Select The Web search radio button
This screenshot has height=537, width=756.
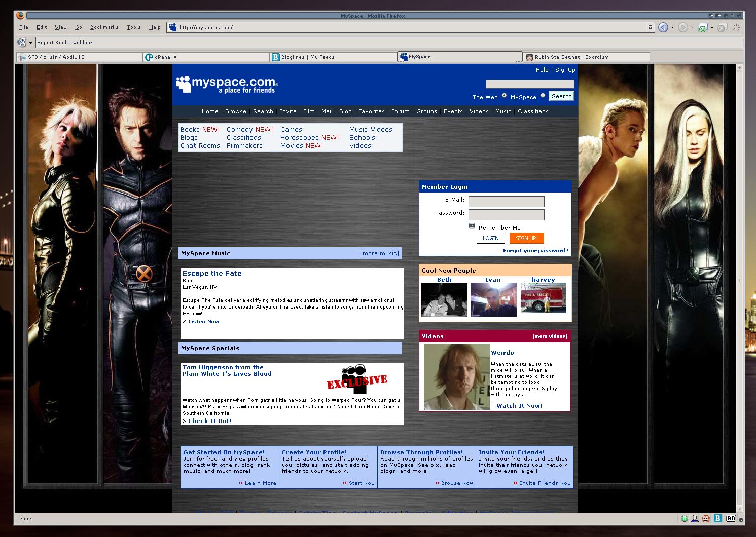point(504,95)
